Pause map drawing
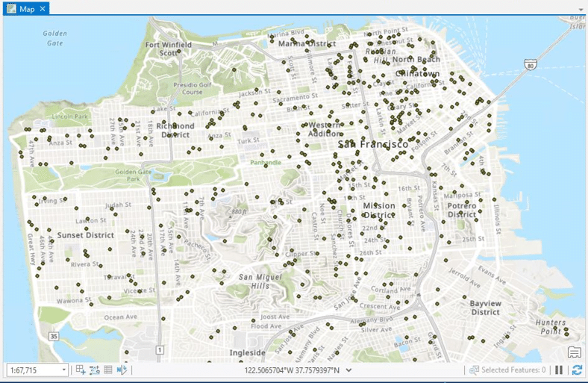Image resolution: width=588 pixels, height=383 pixels. 559,370
